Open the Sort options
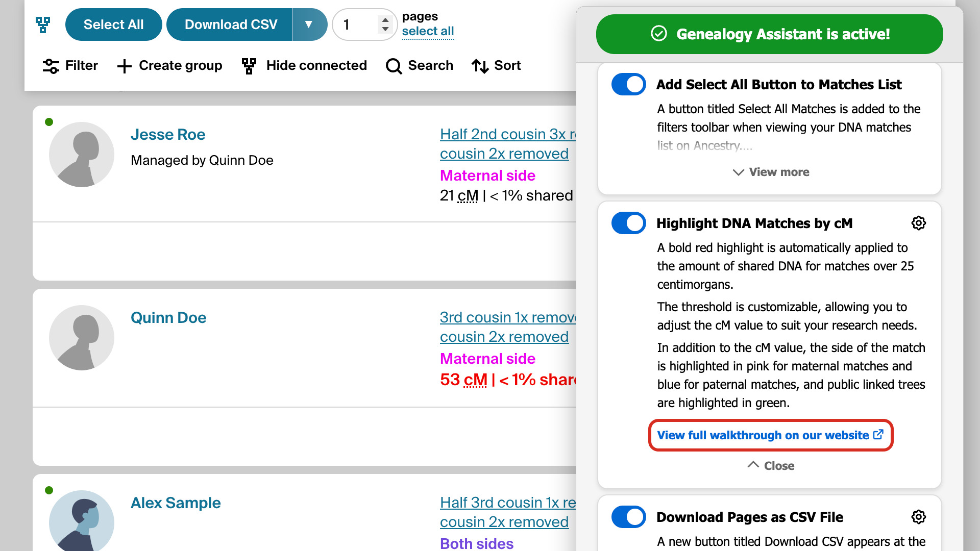 click(x=496, y=66)
